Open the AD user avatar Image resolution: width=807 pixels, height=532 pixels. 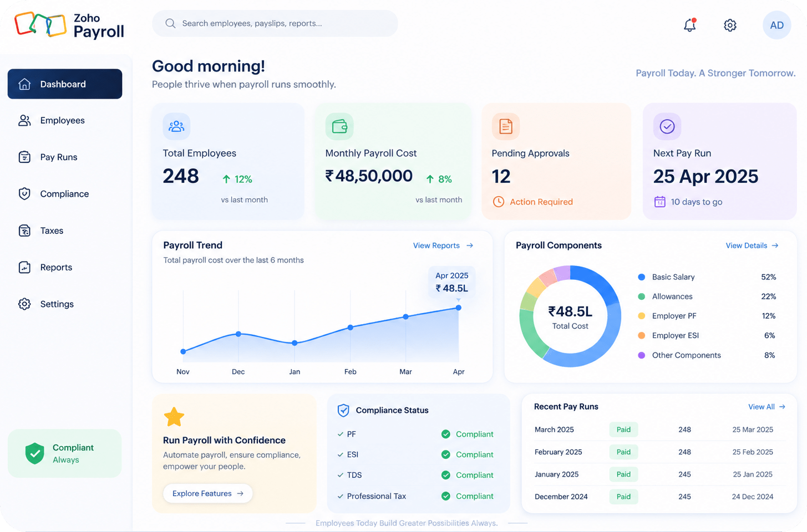[776, 25]
